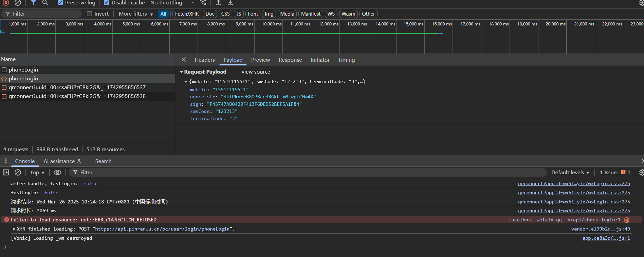The width and height of the screenshot is (644, 257).
Task: Toggle the Preserve log checkbox
Action: tap(60, 3)
